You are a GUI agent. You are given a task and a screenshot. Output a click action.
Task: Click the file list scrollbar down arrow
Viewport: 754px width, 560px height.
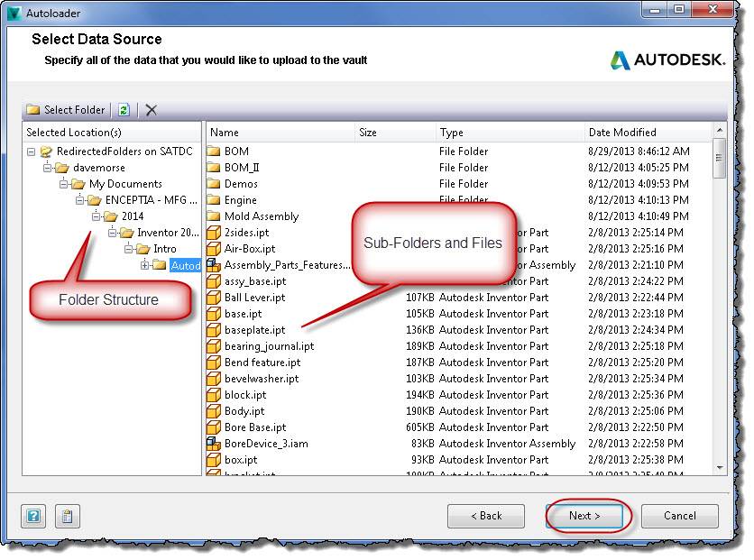click(719, 467)
